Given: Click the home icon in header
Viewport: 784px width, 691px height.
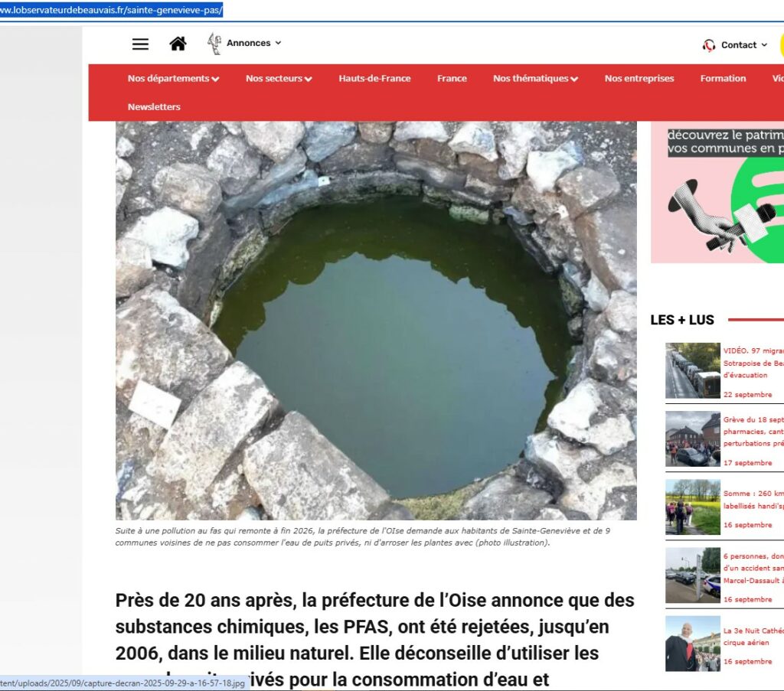Looking at the screenshot, I should (x=178, y=44).
